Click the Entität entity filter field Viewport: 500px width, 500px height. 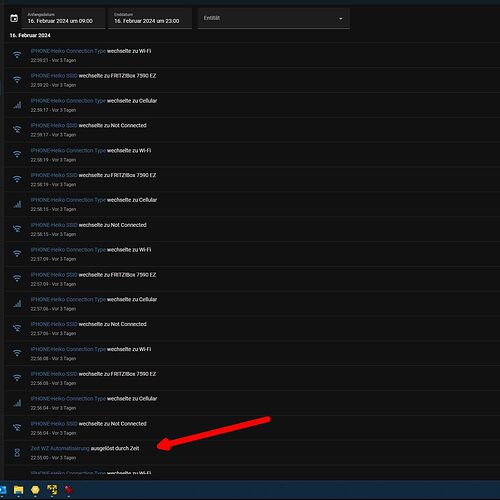pos(273,18)
